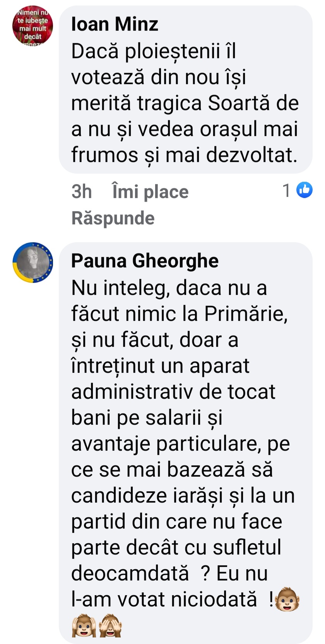Click the blue thumbs-up reaction icon
The width and height of the screenshot is (325, 644).
304,190
